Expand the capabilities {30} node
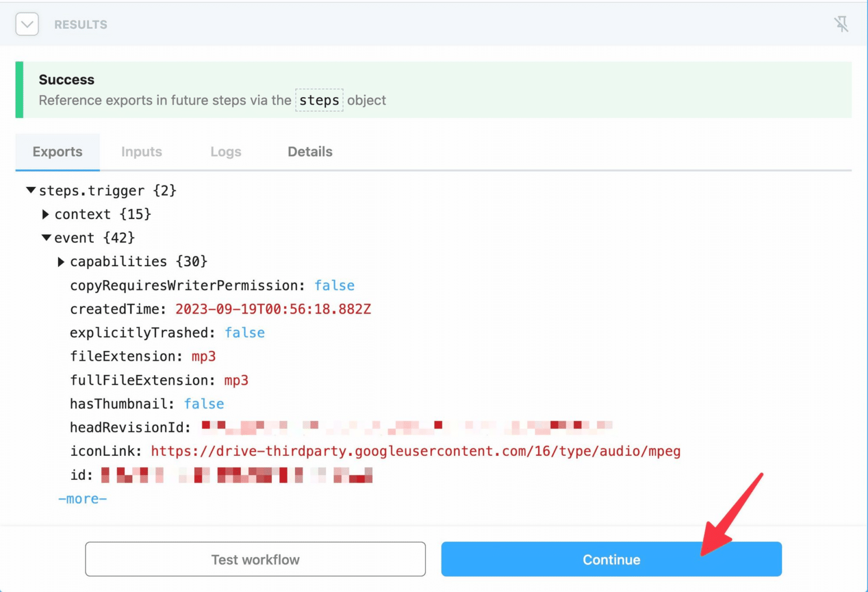868x592 pixels. pos(61,261)
